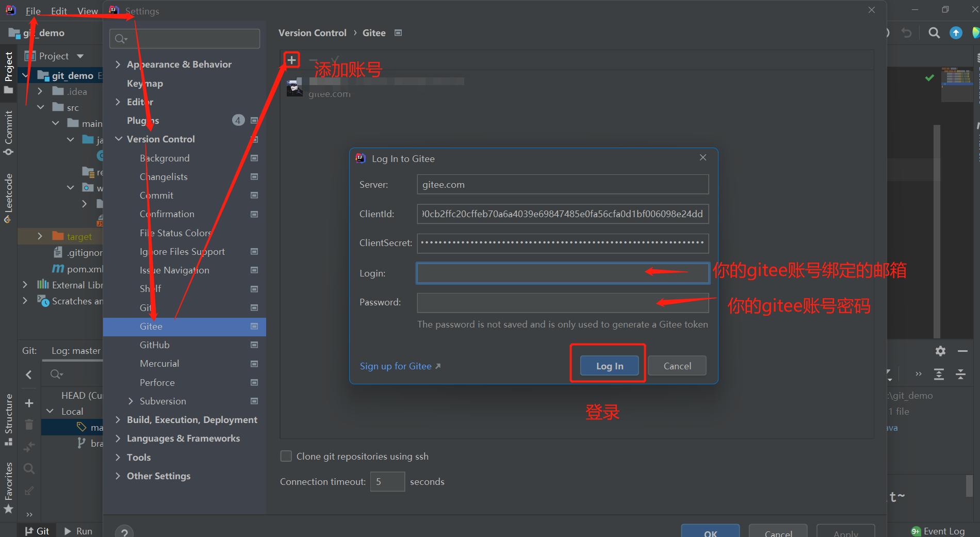Click the Settings search box
Viewport: 980px width, 537px height.
[185, 39]
